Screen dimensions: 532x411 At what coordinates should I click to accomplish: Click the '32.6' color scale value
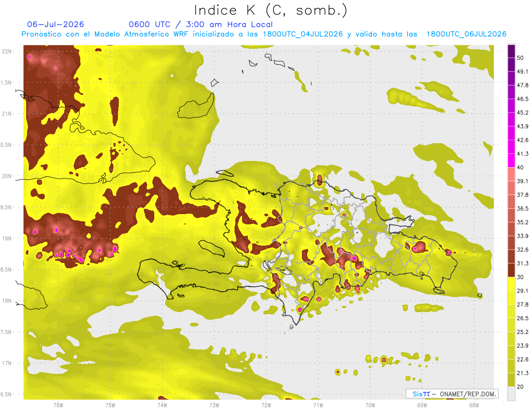click(x=522, y=250)
